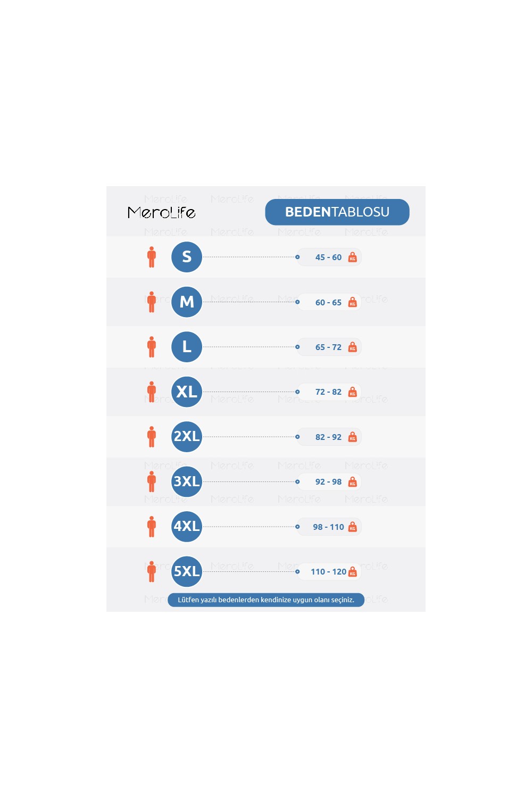
Task: Click the KG weight icon next to 65 - 72
Action: point(352,347)
